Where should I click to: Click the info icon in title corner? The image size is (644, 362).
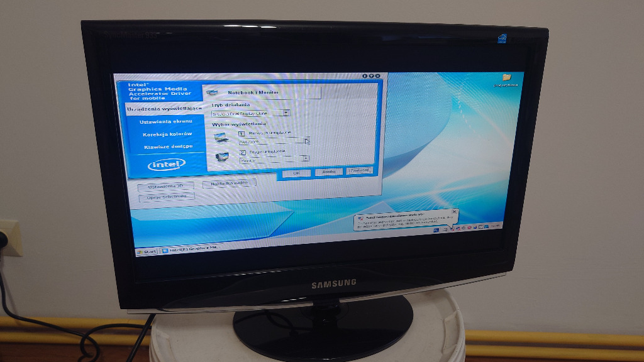pos(364,76)
